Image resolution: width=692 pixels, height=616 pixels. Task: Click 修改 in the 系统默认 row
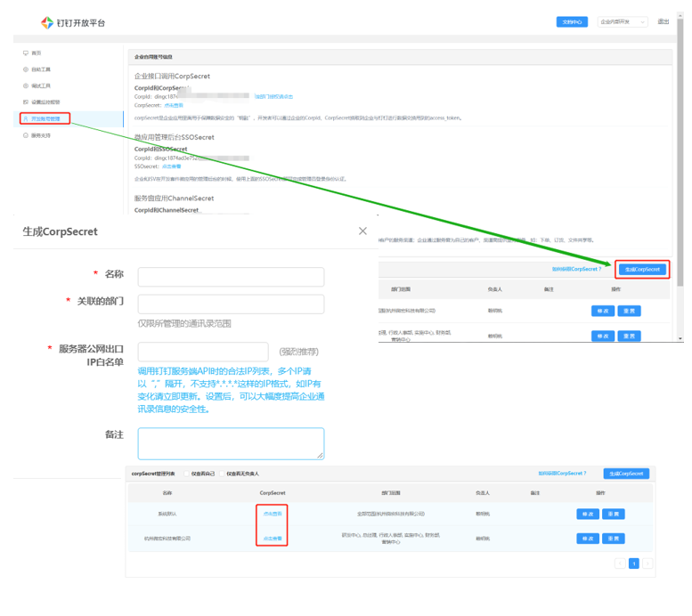588,514
